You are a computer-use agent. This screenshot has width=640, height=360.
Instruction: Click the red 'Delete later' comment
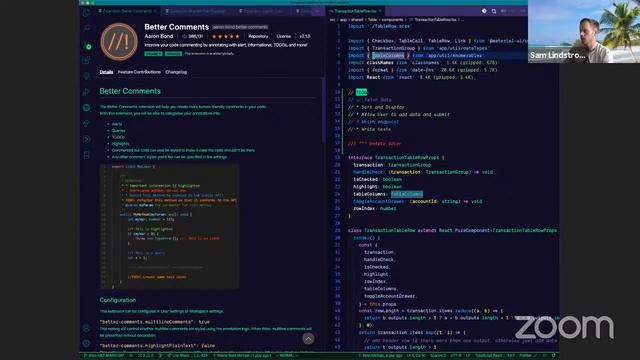375,144
